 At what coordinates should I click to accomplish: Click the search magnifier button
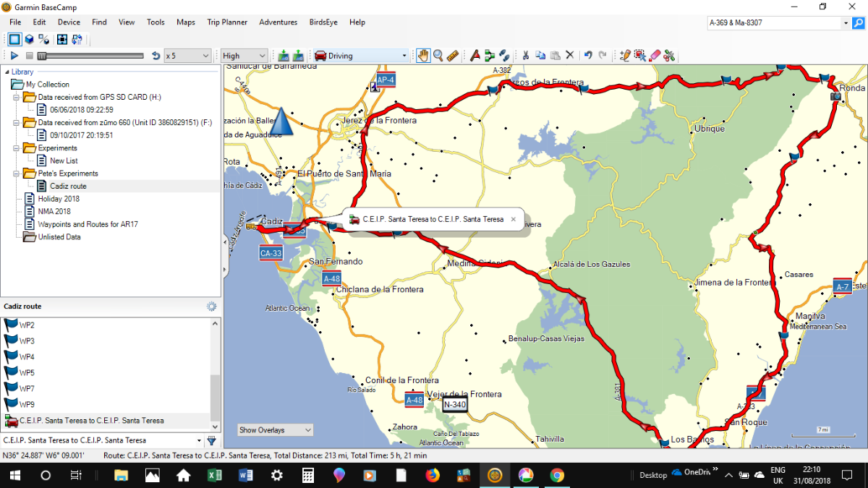(x=859, y=23)
